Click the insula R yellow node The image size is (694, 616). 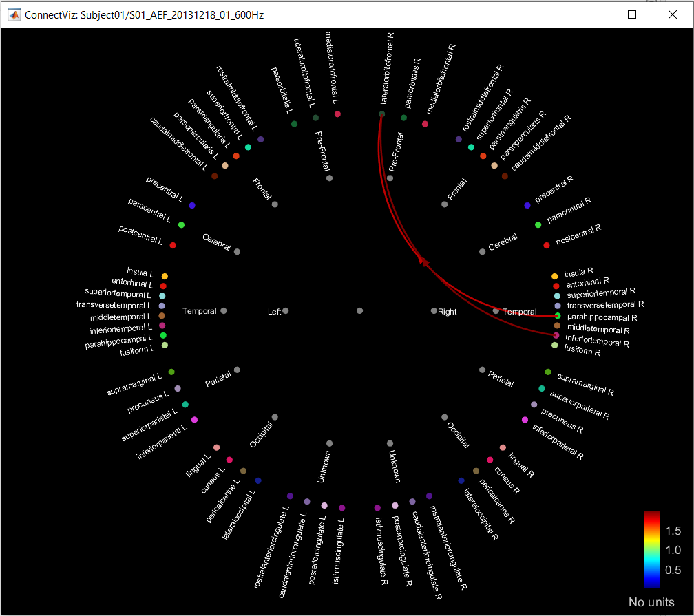(x=555, y=276)
